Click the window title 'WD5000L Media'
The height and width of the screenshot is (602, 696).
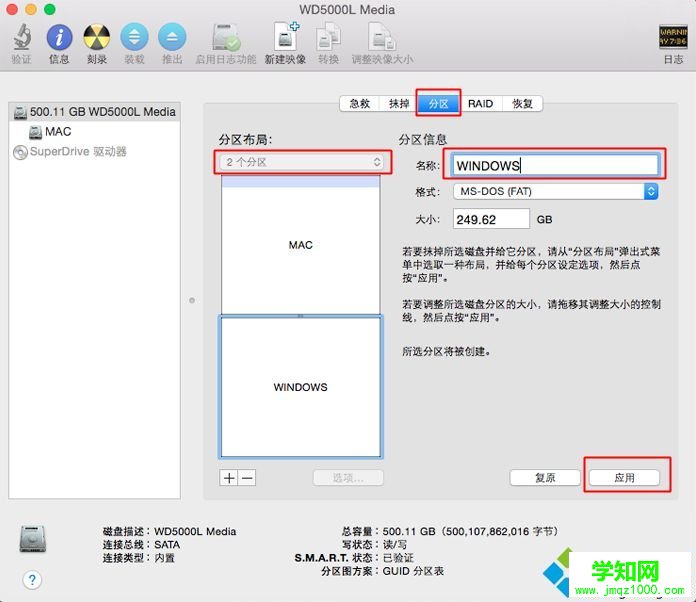click(x=347, y=10)
